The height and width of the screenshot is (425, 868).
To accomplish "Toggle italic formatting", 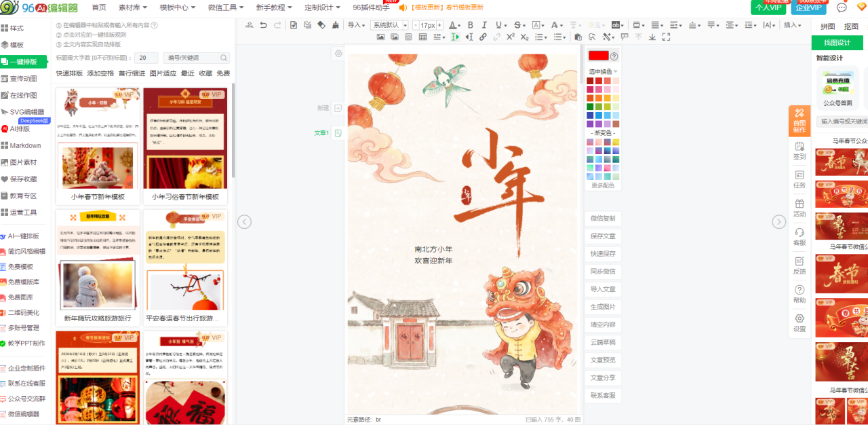I will point(484,25).
